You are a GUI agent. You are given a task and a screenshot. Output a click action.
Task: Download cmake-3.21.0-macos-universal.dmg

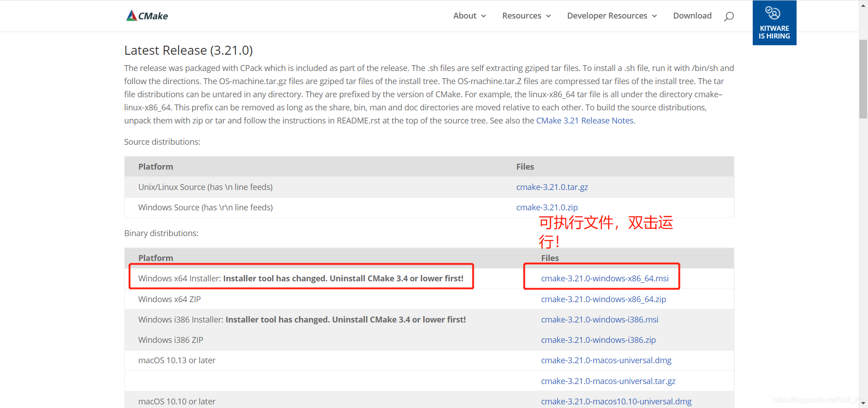pyautogui.click(x=606, y=361)
